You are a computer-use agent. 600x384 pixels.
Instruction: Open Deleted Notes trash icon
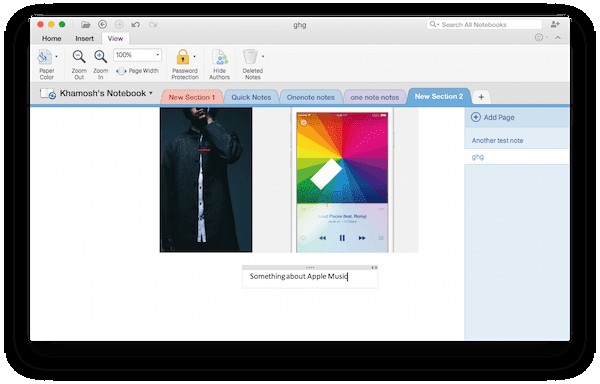tap(250, 57)
